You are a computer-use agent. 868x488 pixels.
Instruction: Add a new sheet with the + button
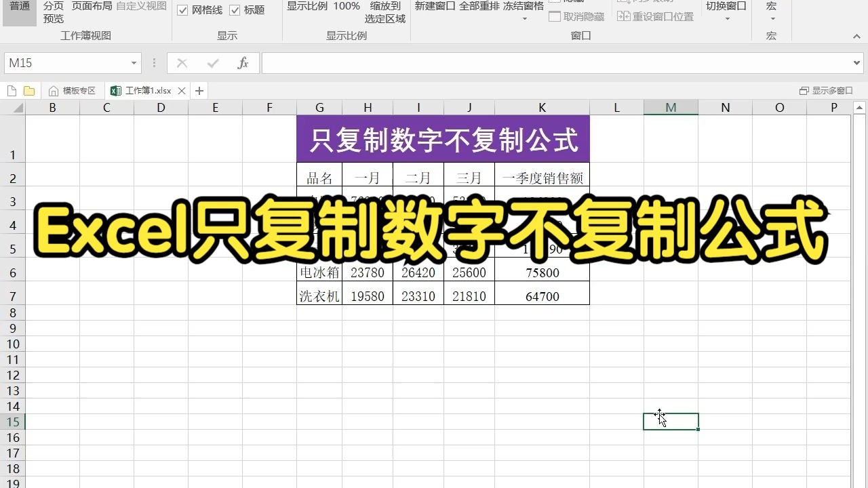pos(197,90)
